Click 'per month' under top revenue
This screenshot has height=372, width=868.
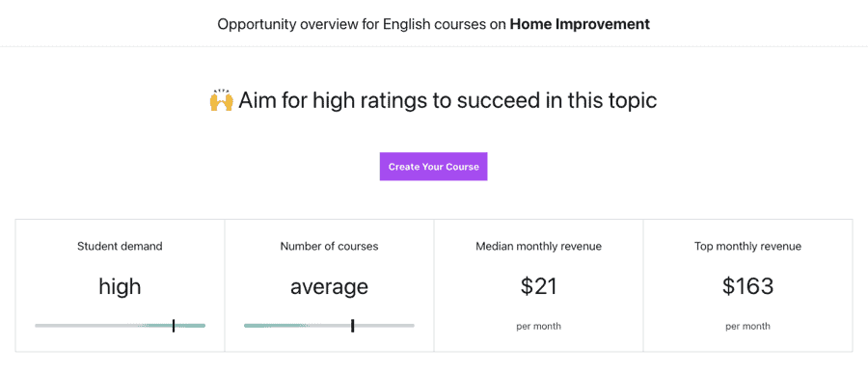[747, 326]
